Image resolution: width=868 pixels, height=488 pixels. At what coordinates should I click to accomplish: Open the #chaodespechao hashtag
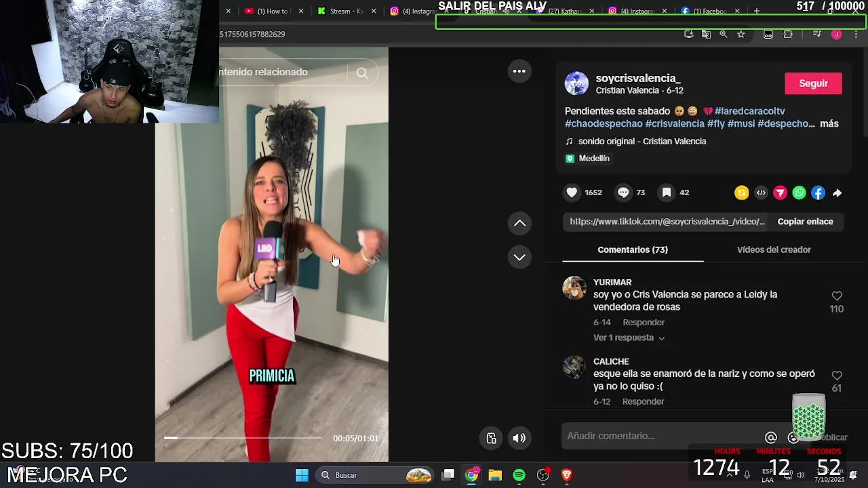coord(604,123)
